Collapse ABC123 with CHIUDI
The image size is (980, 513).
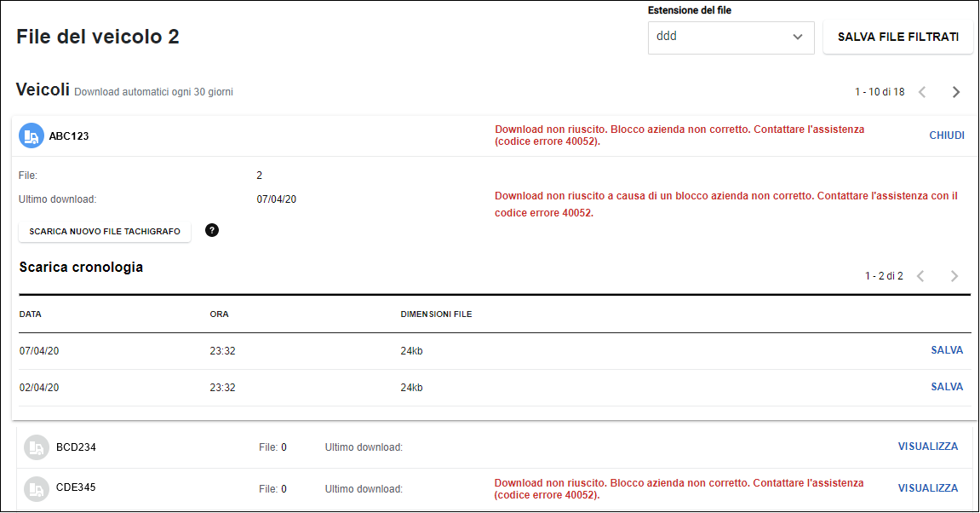click(946, 135)
